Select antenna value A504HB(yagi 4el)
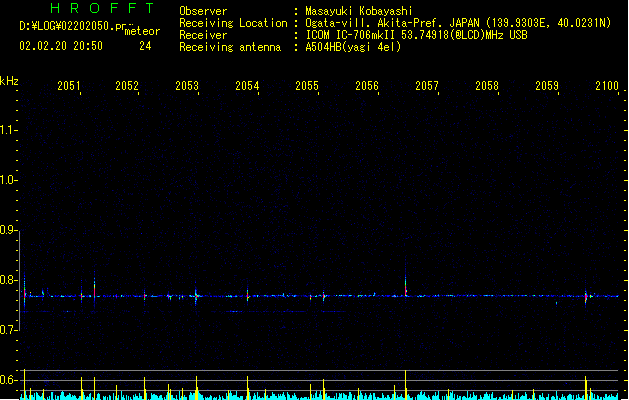The image size is (629, 400). click(353, 47)
